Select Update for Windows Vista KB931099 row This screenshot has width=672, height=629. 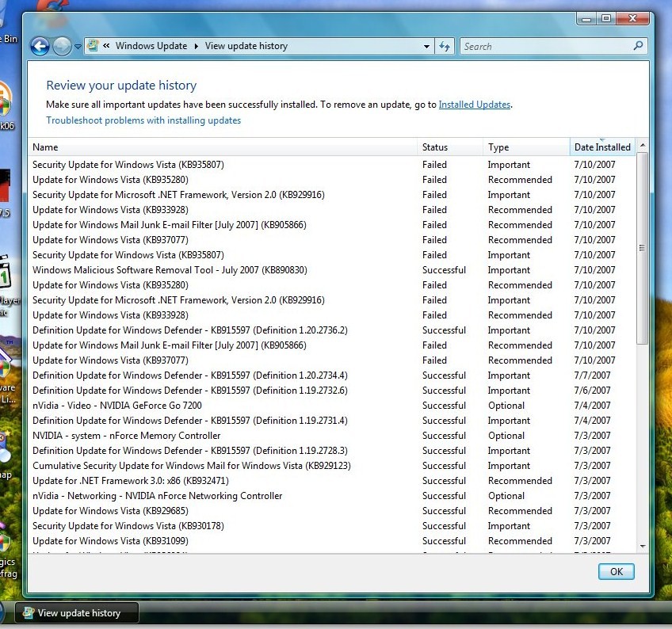[331, 541]
